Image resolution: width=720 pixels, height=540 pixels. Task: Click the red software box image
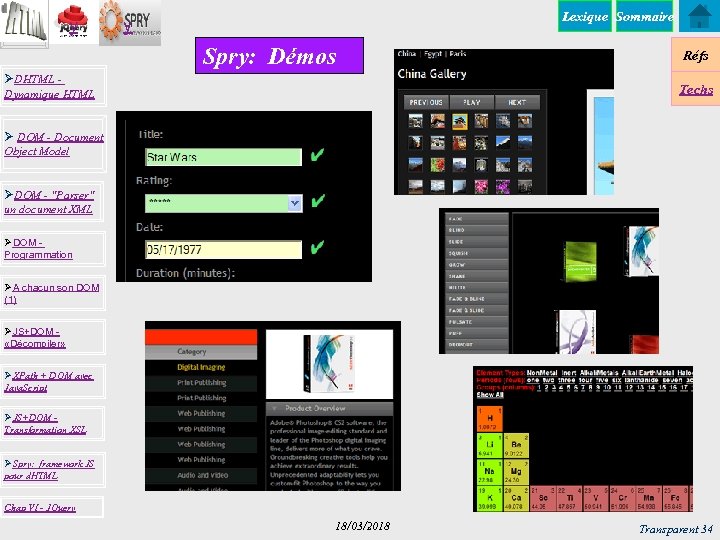pos(646,344)
